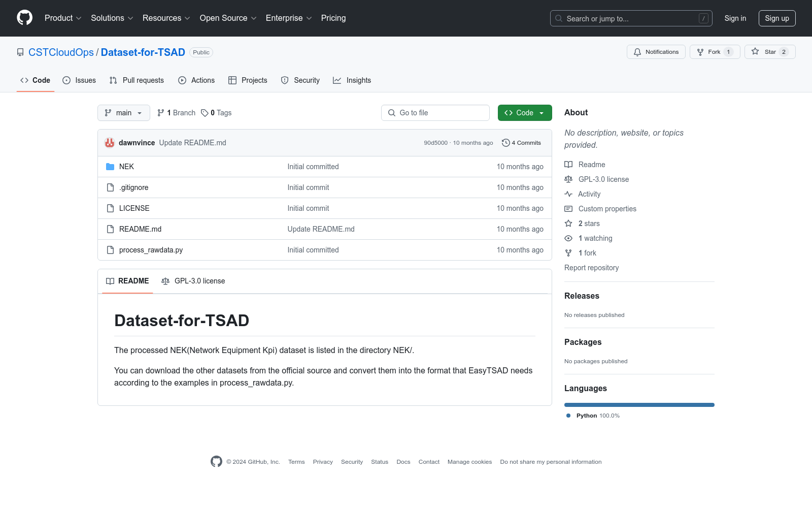Click the process_rawdata.py file icon
Viewport: 812px width, 508px height.
pos(110,250)
